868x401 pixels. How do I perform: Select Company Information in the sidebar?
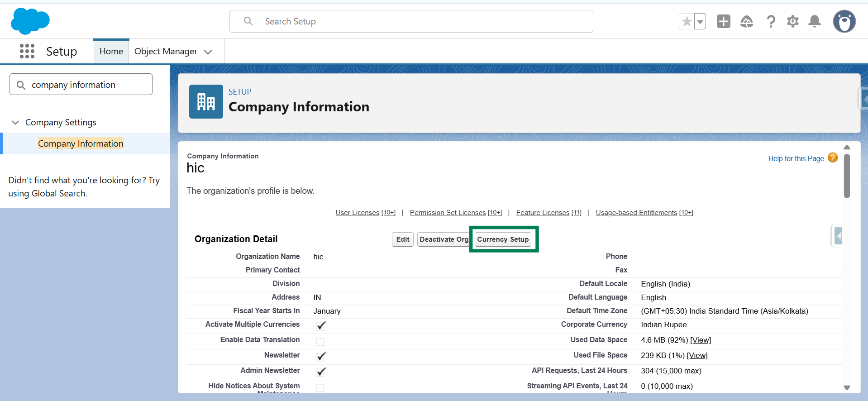[81, 143]
